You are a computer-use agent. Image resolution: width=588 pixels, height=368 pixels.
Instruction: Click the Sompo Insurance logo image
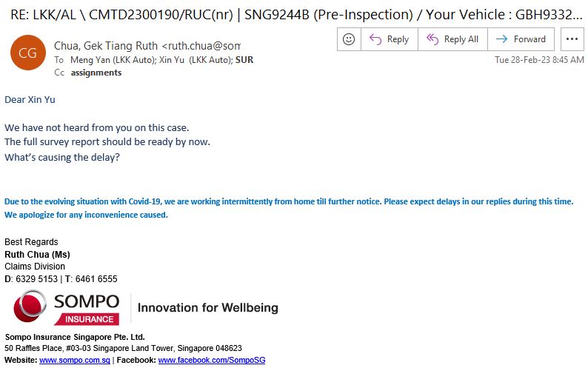tap(67, 307)
